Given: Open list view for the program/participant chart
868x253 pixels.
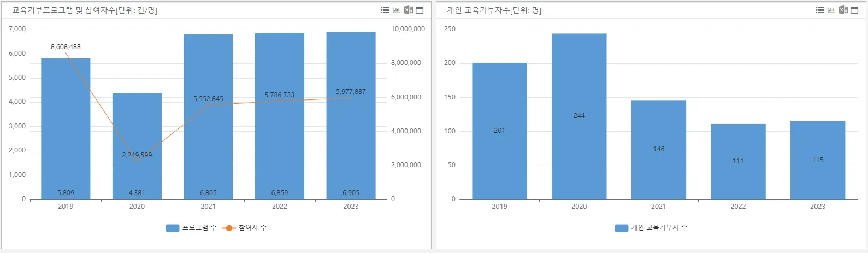Looking at the screenshot, I should pyautogui.click(x=385, y=10).
